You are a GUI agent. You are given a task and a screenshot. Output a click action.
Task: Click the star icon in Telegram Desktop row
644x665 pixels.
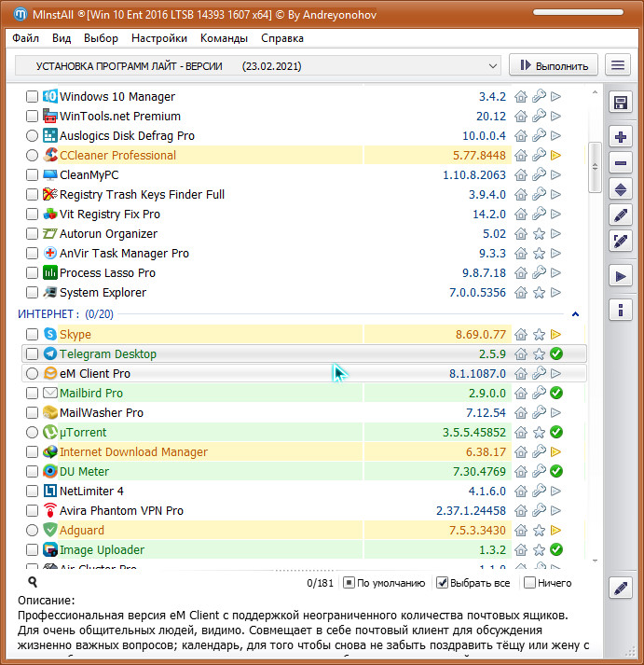click(539, 353)
